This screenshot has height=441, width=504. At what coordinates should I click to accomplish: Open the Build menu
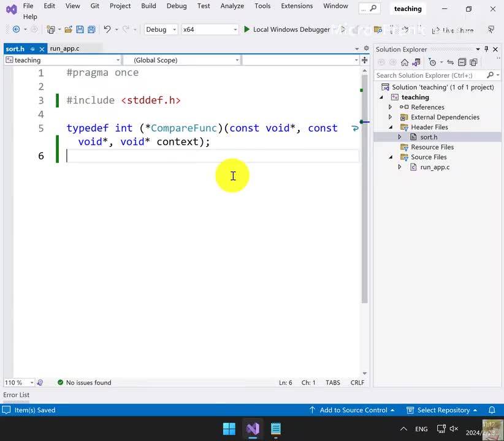tap(148, 6)
